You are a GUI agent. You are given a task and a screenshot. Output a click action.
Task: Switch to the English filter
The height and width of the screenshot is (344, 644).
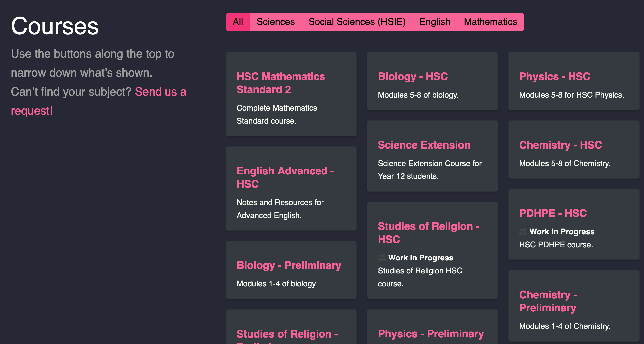pos(435,22)
